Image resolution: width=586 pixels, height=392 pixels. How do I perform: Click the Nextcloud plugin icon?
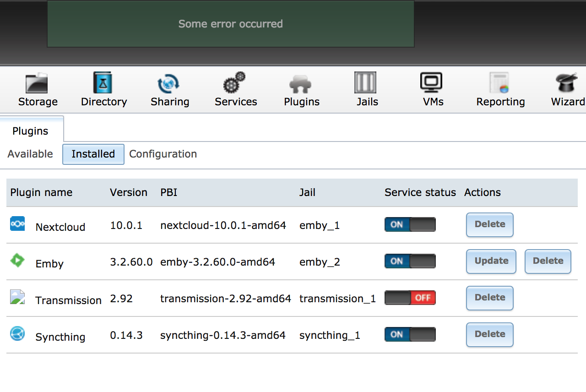[x=17, y=223]
